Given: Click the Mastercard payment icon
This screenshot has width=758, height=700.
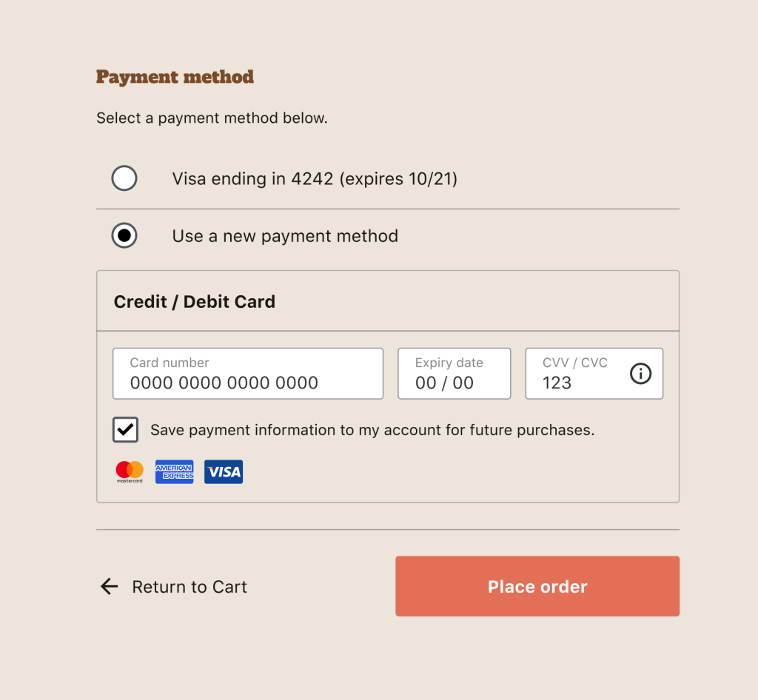Looking at the screenshot, I should (x=129, y=471).
